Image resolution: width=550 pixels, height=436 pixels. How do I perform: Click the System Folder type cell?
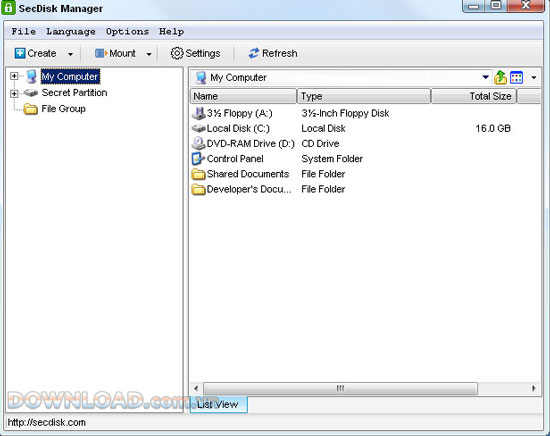tap(332, 159)
